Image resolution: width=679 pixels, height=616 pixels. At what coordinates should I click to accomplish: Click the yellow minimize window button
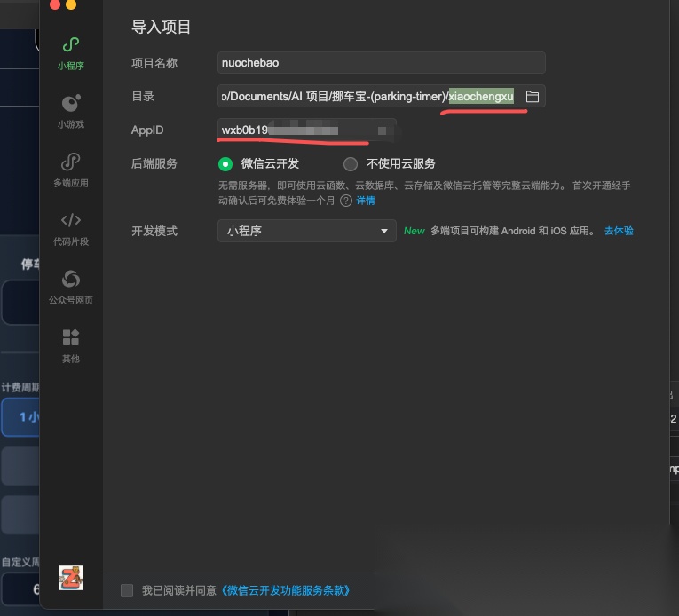point(71,4)
